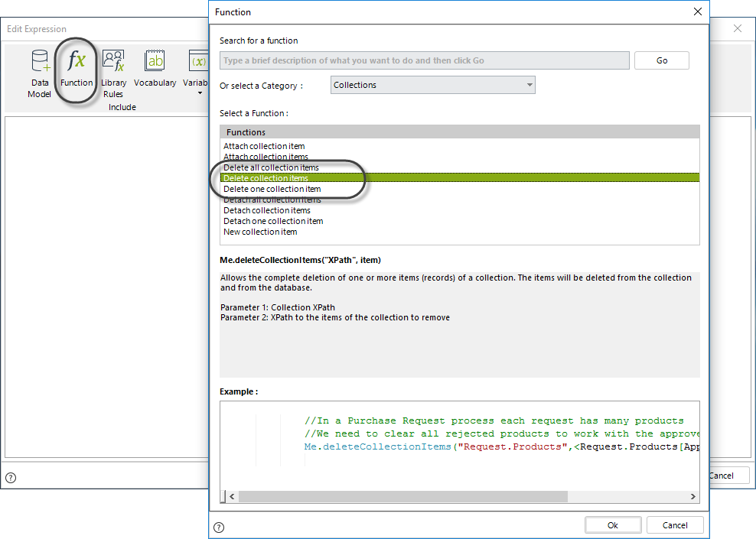Open the Variables dropdown arrow
This screenshot has width=756, height=539.
pyautogui.click(x=200, y=93)
